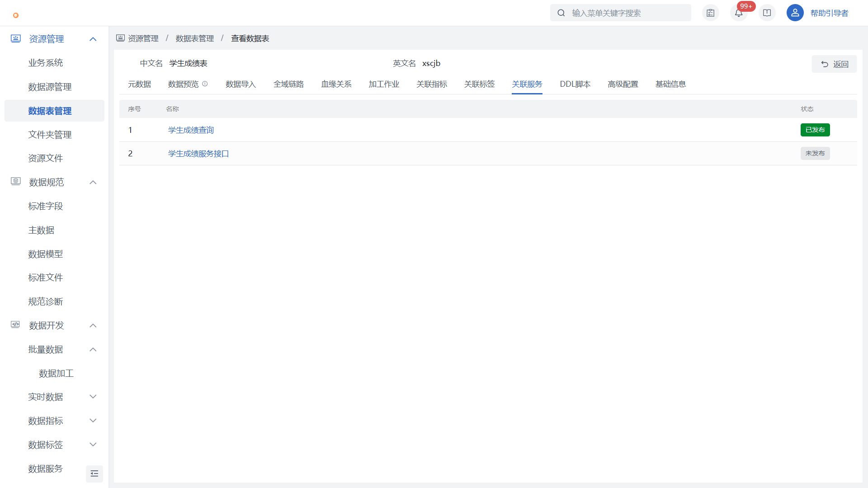Collapse the 资源管理 menu chevron
Image resolution: width=868 pixels, height=488 pixels.
pyautogui.click(x=93, y=39)
